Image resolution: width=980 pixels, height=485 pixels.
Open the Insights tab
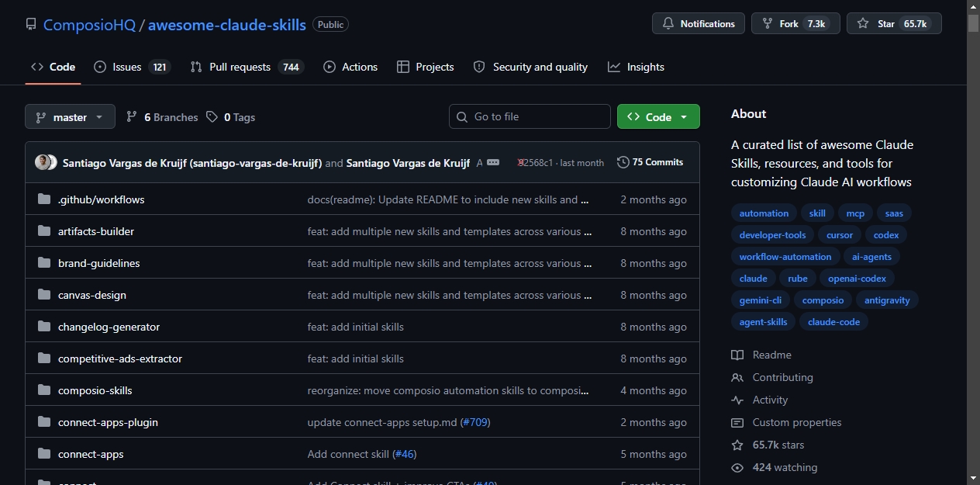pos(637,67)
